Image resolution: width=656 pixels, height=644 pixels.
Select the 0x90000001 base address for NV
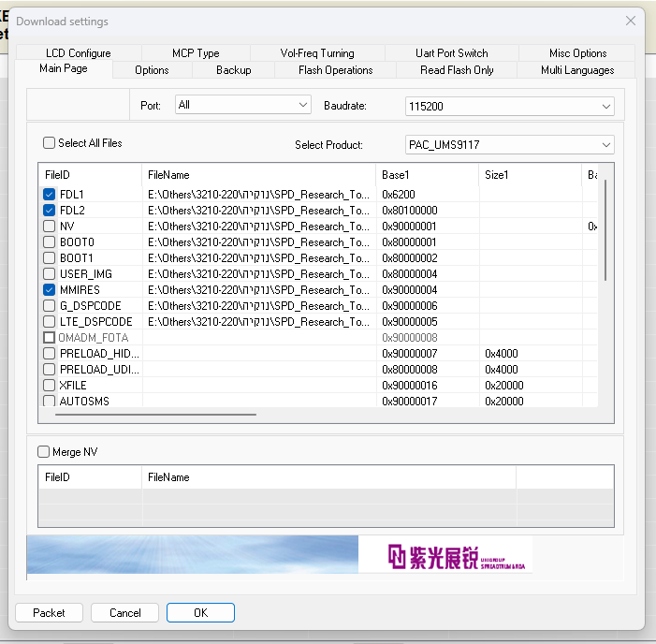(x=427, y=227)
